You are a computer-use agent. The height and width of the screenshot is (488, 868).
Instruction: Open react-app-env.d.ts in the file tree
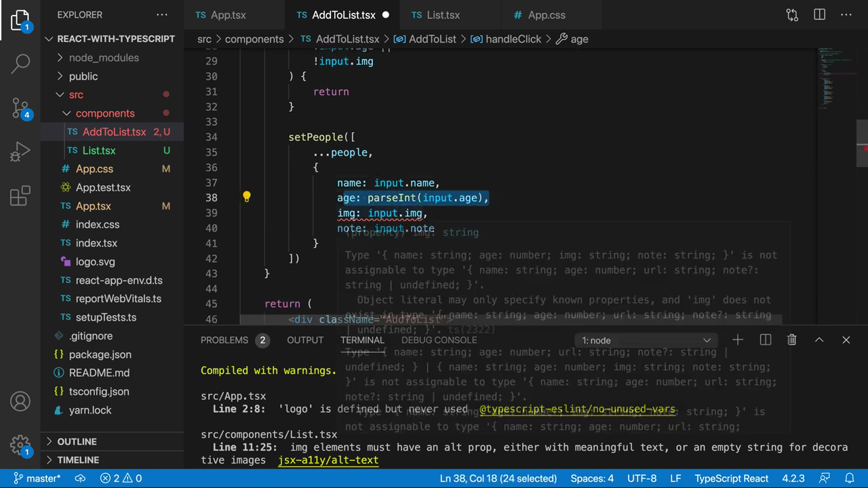pyautogui.click(x=112, y=280)
